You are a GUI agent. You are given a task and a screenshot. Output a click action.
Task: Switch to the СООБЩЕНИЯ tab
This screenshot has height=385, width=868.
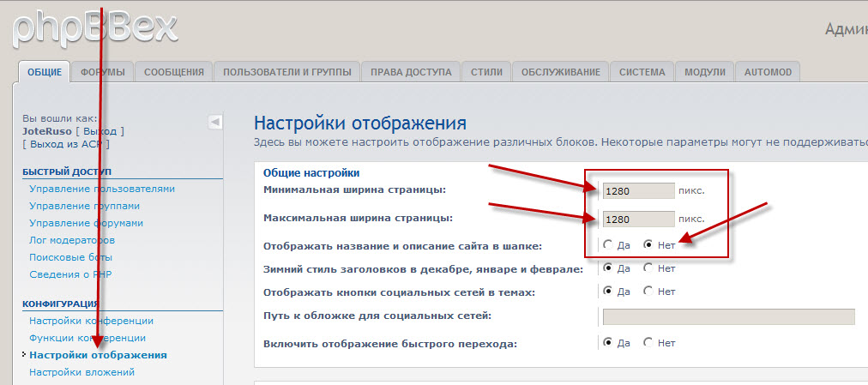click(x=173, y=72)
